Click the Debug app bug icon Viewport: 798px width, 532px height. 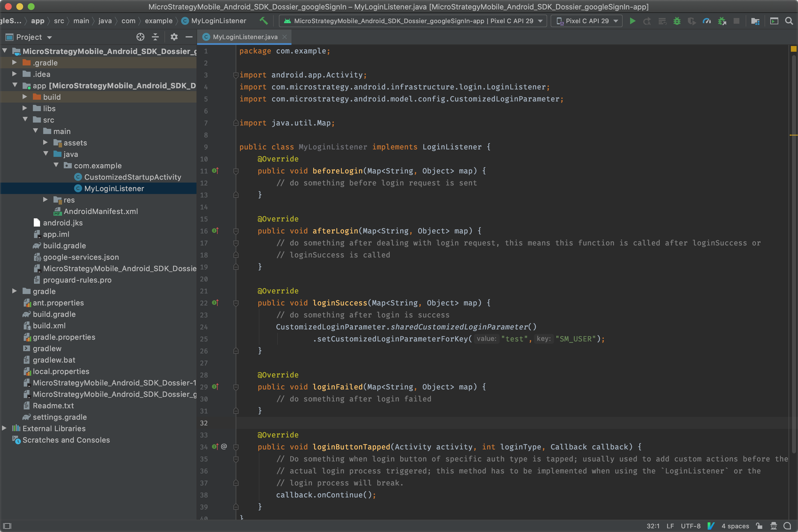(677, 21)
